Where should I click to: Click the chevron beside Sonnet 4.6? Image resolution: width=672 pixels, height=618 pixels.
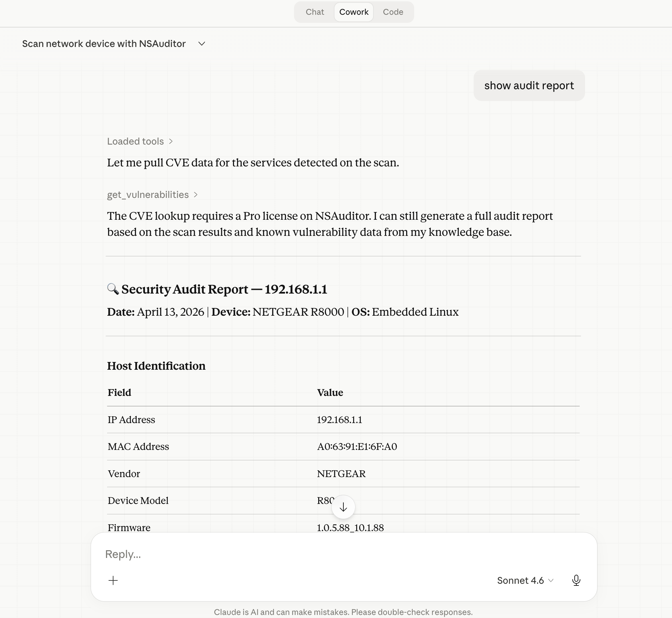[550, 580]
